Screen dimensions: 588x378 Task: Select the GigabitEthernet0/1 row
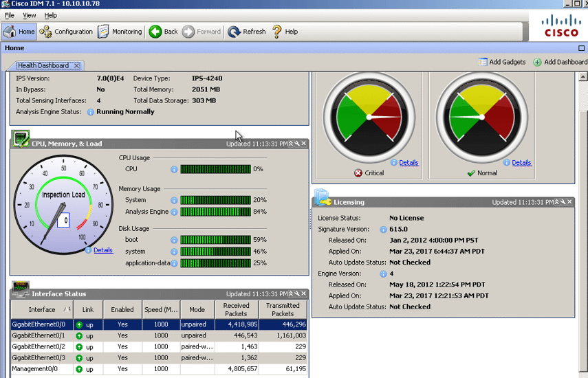[x=159, y=335]
